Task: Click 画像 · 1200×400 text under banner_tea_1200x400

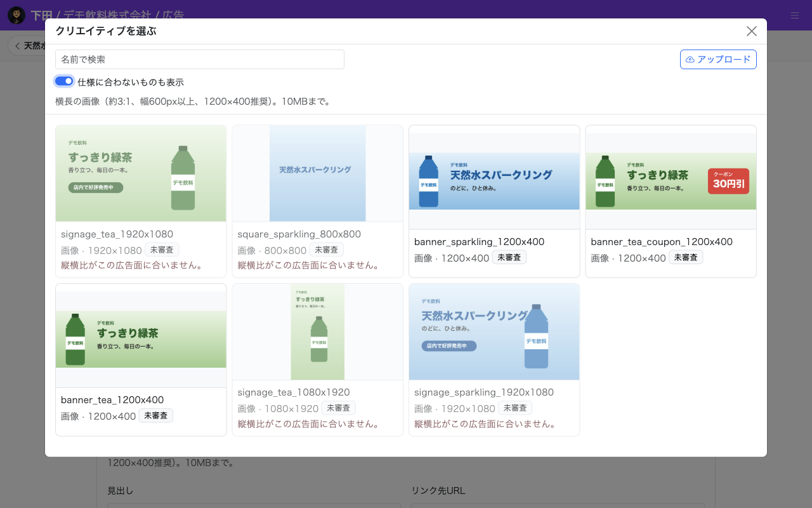Action: (x=98, y=417)
